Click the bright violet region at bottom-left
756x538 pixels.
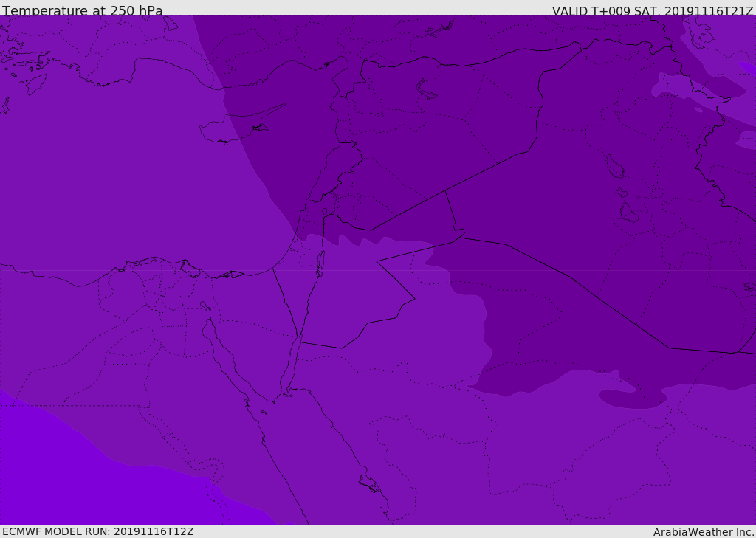pos(97,482)
